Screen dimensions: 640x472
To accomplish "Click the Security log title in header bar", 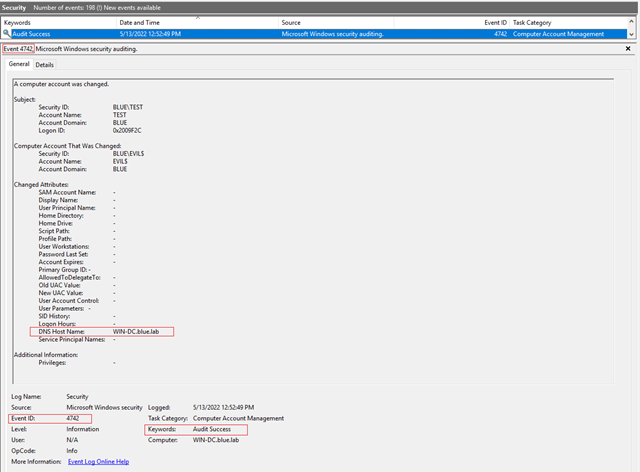I will pyautogui.click(x=13, y=7).
